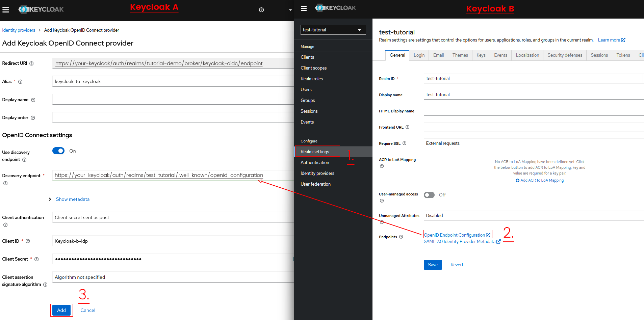Viewport: 644px width, 320px height.
Task: Open user dropdown caret in Keycloak A header
Action: [x=290, y=10]
